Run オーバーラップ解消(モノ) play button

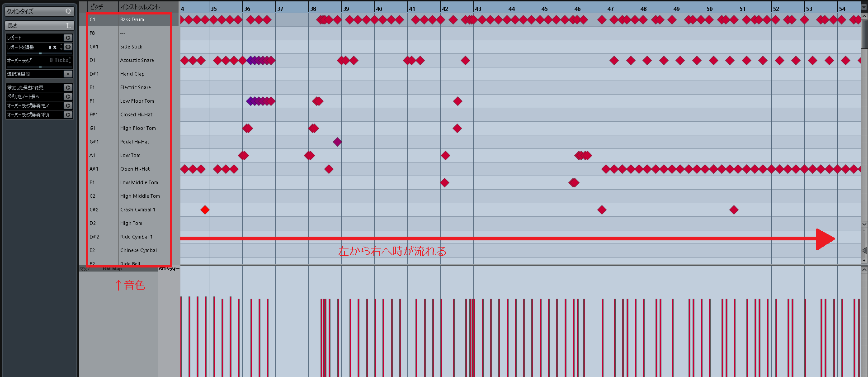[68, 106]
